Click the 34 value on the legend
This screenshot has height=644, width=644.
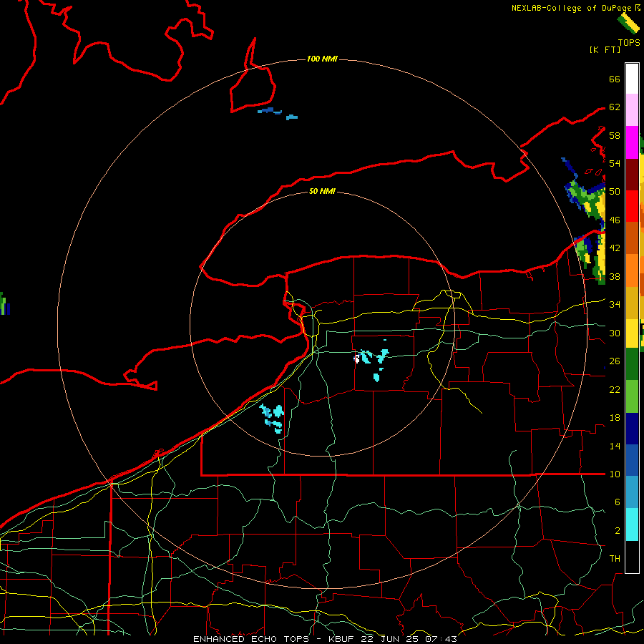tap(615, 305)
